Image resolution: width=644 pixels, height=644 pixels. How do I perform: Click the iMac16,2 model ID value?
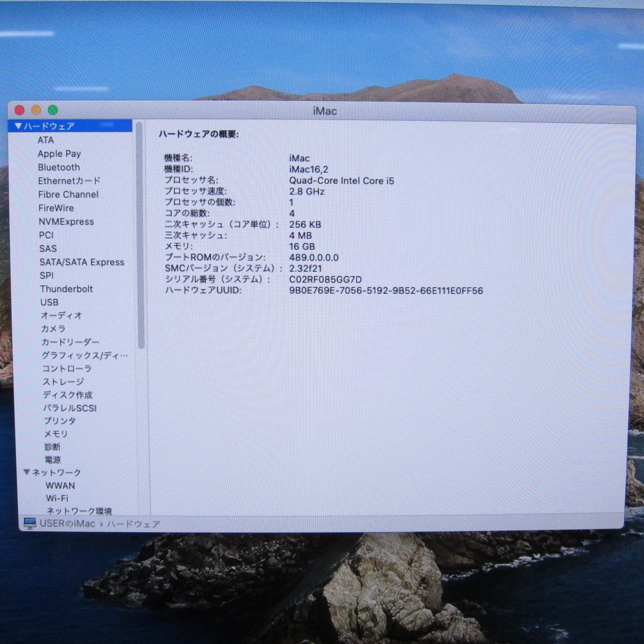309,169
